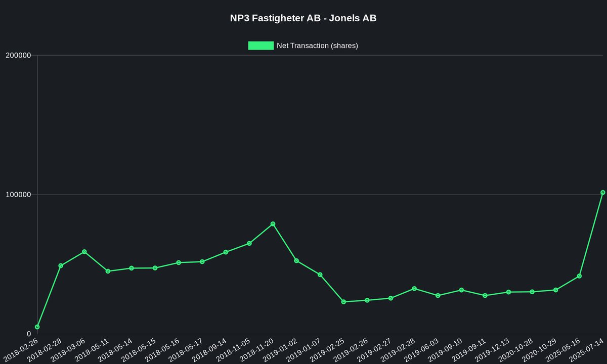Select data point for 2019-09-11
The height and width of the screenshot is (364, 607).
pyautogui.click(x=485, y=295)
